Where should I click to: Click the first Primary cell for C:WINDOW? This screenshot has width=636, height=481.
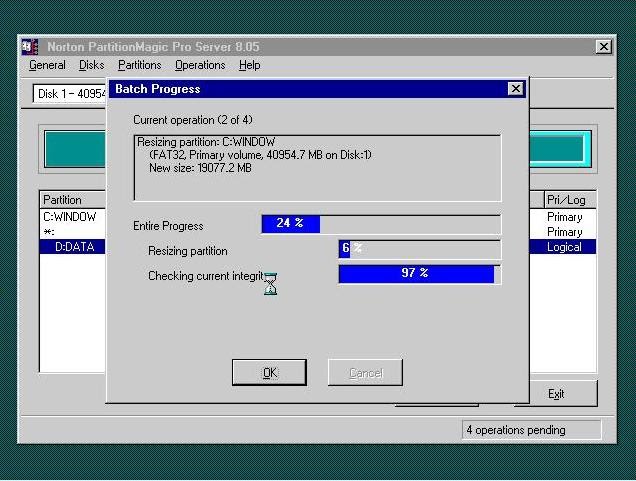[564, 217]
